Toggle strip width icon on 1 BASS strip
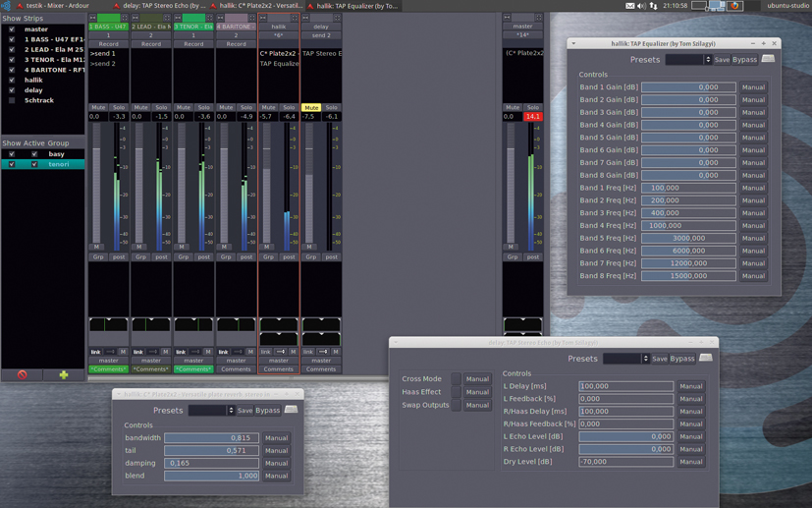812x508 pixels. coord(93,18)
